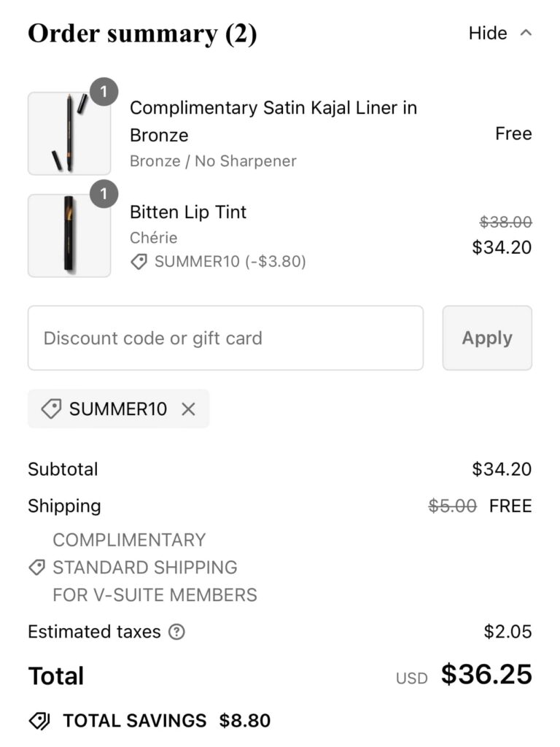Click the Hide text link
Screen dimensions: 560x747
[488, 34]
